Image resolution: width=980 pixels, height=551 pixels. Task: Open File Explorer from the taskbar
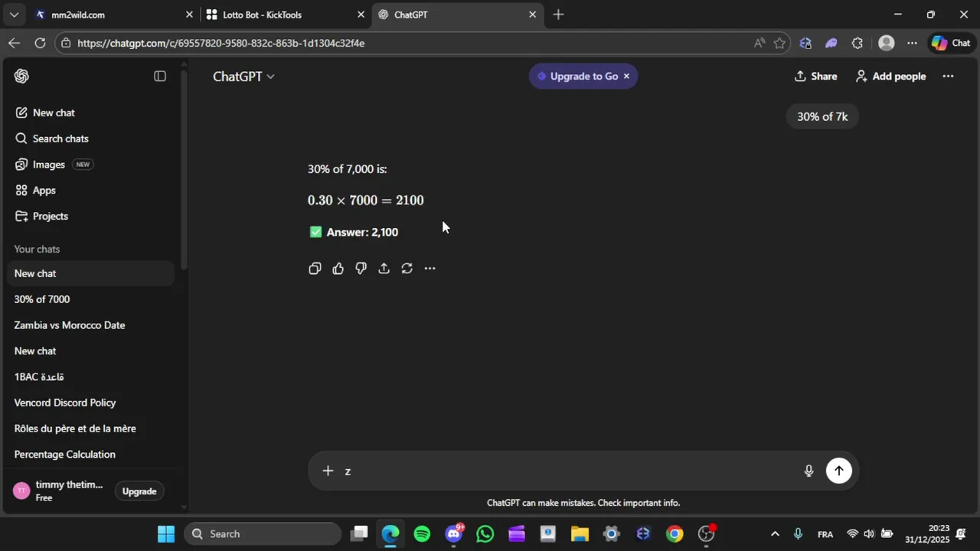coord(580,533)
